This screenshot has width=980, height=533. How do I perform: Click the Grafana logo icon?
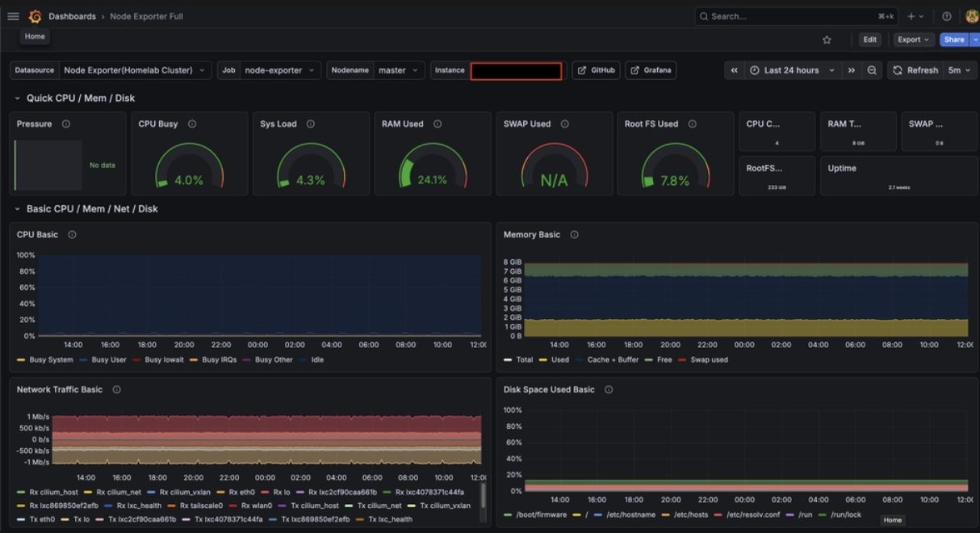coord(35,16)
